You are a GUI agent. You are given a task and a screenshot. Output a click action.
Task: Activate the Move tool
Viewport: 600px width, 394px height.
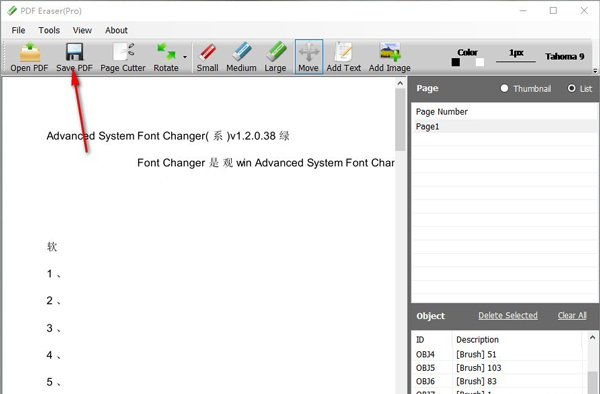click(308, 56)
